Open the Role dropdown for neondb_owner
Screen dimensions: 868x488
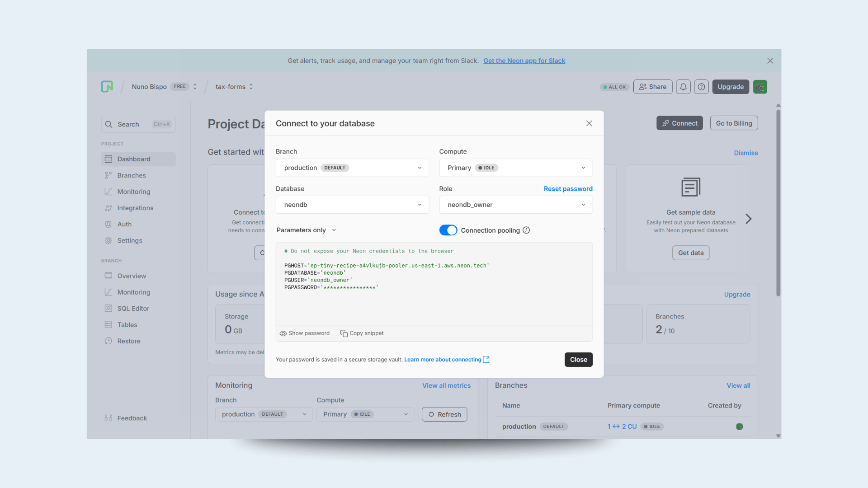pos(515,205)
